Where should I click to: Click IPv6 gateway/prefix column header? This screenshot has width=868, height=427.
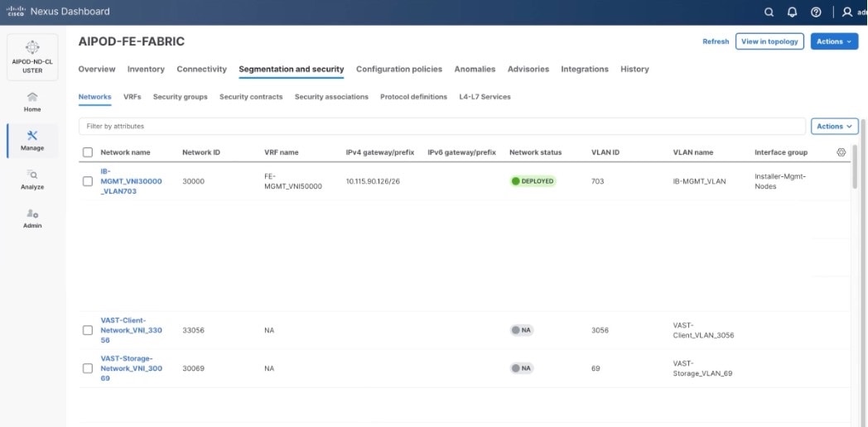coord(461,152)
